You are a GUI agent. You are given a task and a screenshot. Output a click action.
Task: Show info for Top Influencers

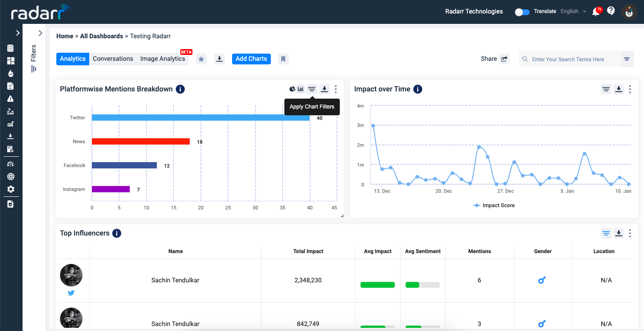tap(117, 233)
